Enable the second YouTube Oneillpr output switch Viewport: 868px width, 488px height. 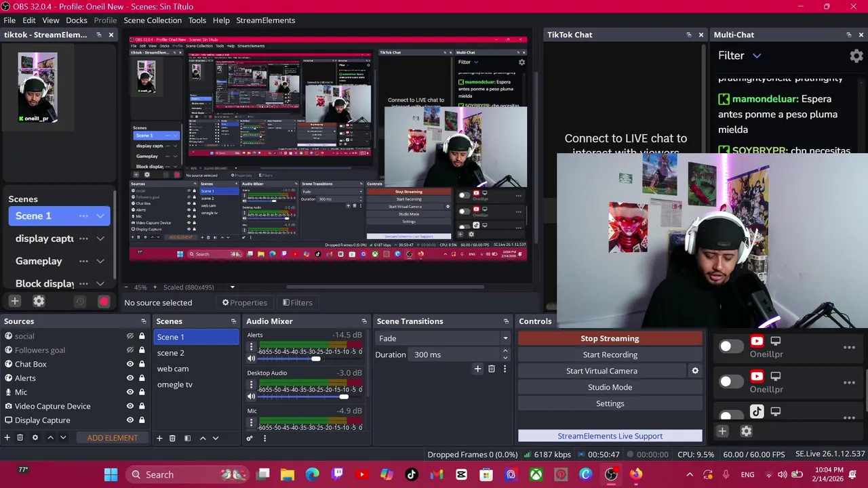(x=731, y=382)
